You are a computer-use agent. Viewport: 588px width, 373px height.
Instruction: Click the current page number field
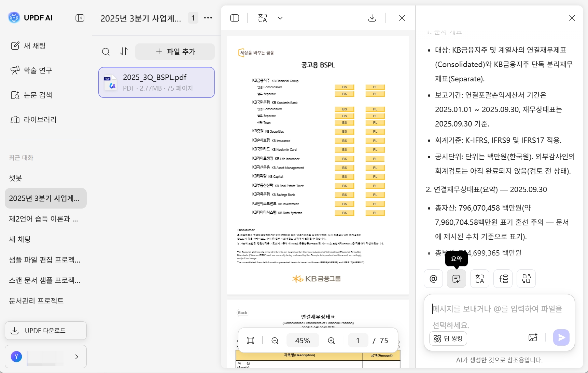click(x=358, y=341)
